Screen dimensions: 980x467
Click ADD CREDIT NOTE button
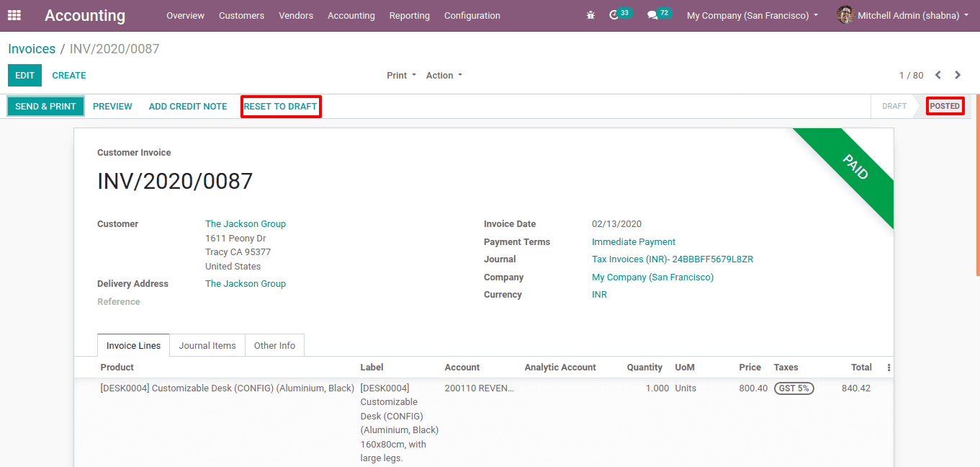188,106
